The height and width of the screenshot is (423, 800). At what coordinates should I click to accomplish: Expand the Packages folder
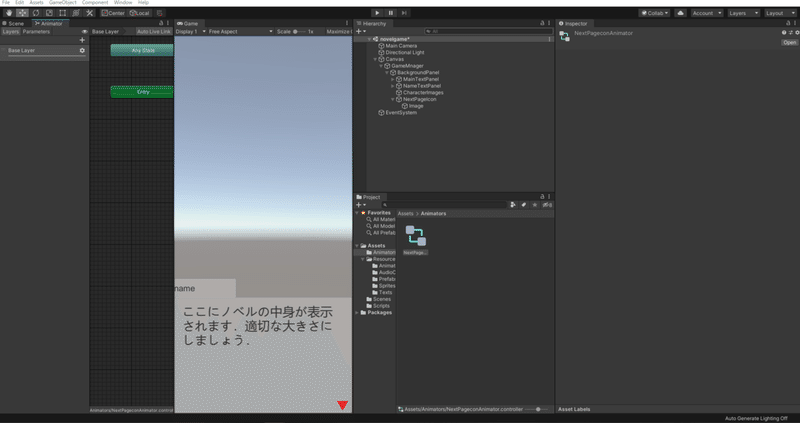click(357, 312)
